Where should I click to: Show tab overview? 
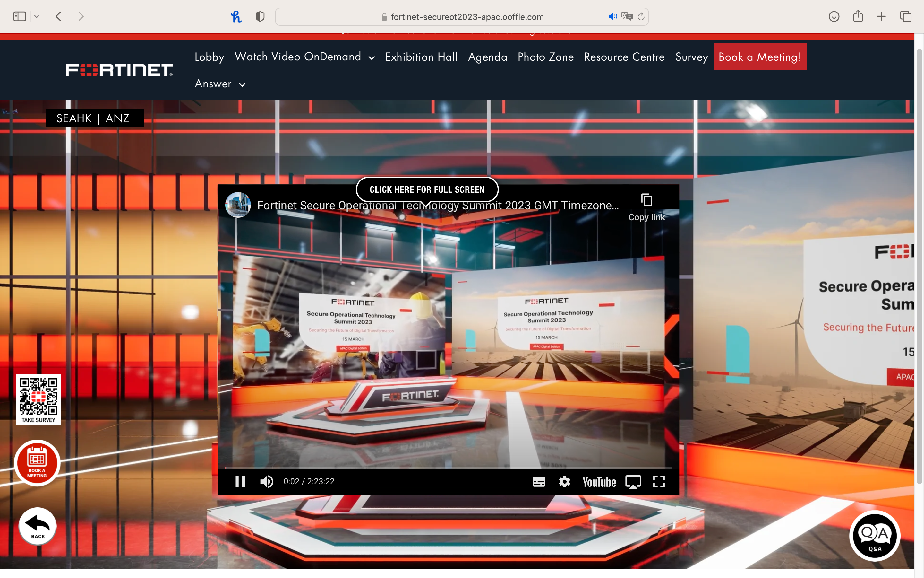coord(906,16)
